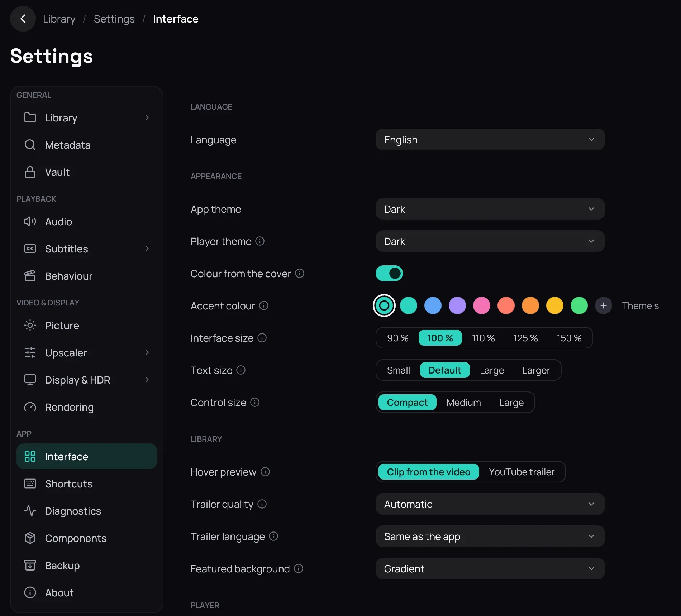The width and height of the screenshot is (681, 616).
Task: Click the back arrow button
Action: (23, 19)
